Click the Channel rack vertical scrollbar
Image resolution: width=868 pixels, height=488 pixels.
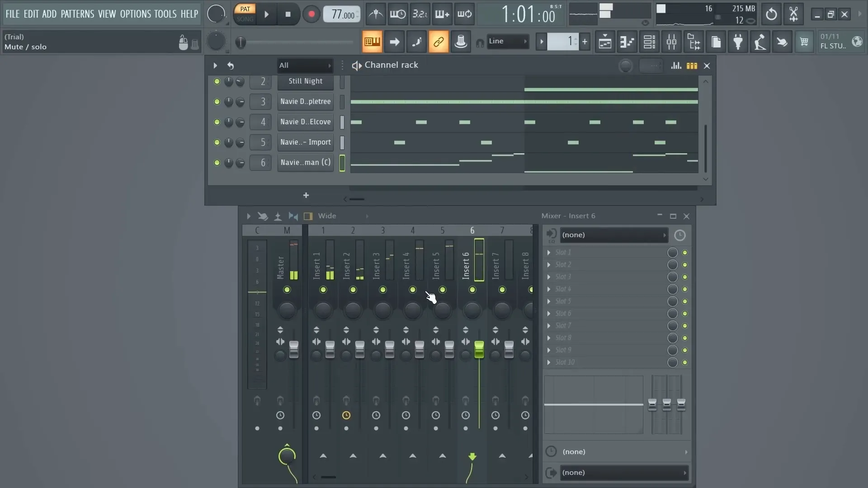(x=705, y=149)
